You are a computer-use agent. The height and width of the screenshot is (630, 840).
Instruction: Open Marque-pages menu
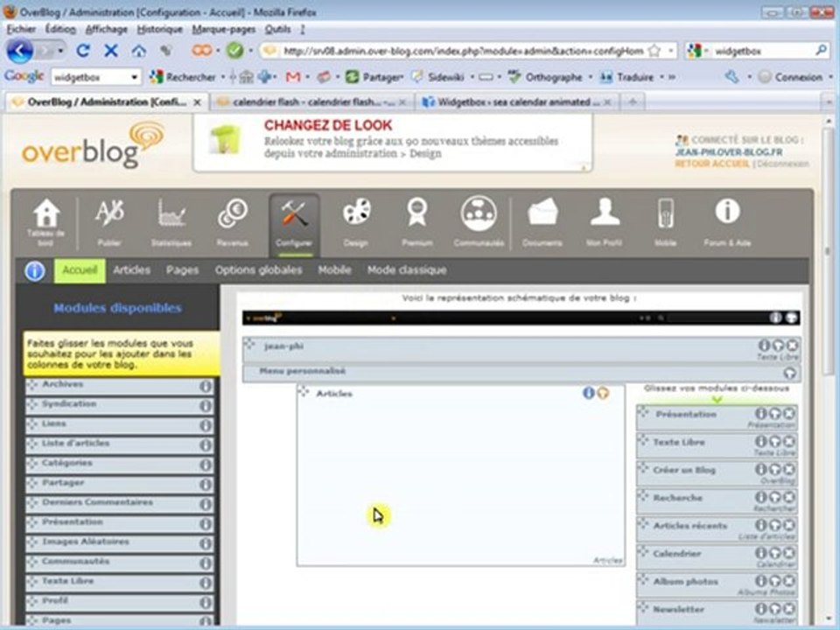point(223,29)
